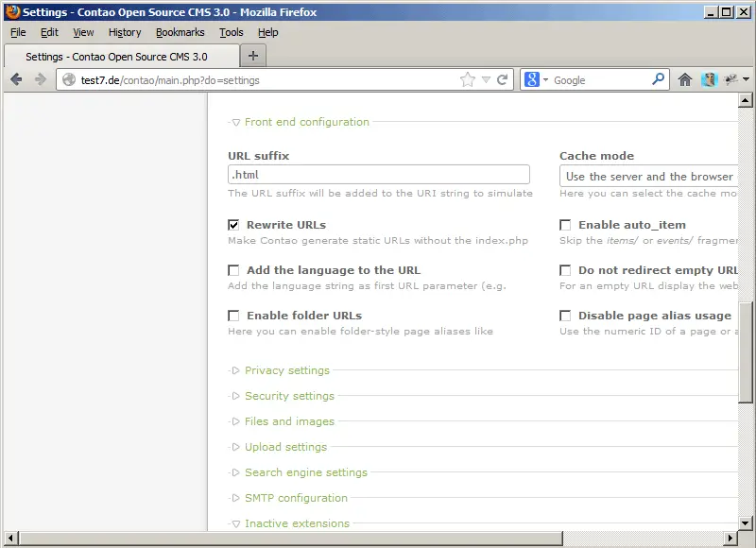Click the horizontal scrollbar left arrow

11,538
